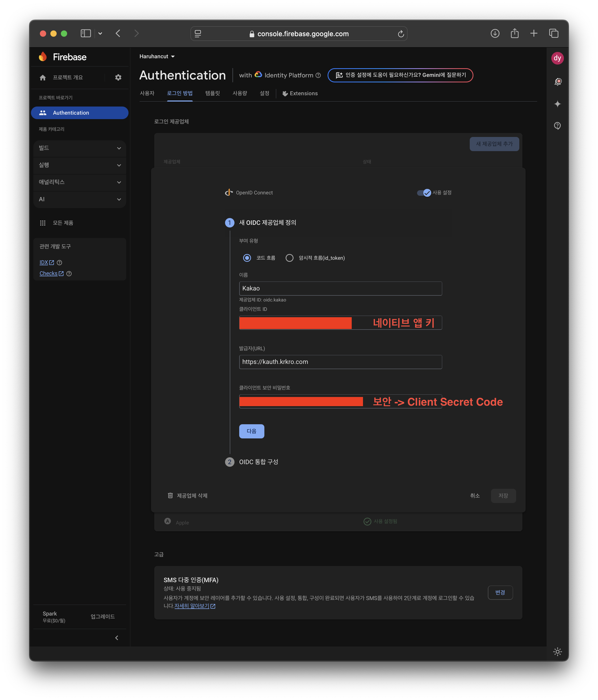Switch to 설정 tab
The height and width of the screenshot is (700, 598).
pos(264,93)
